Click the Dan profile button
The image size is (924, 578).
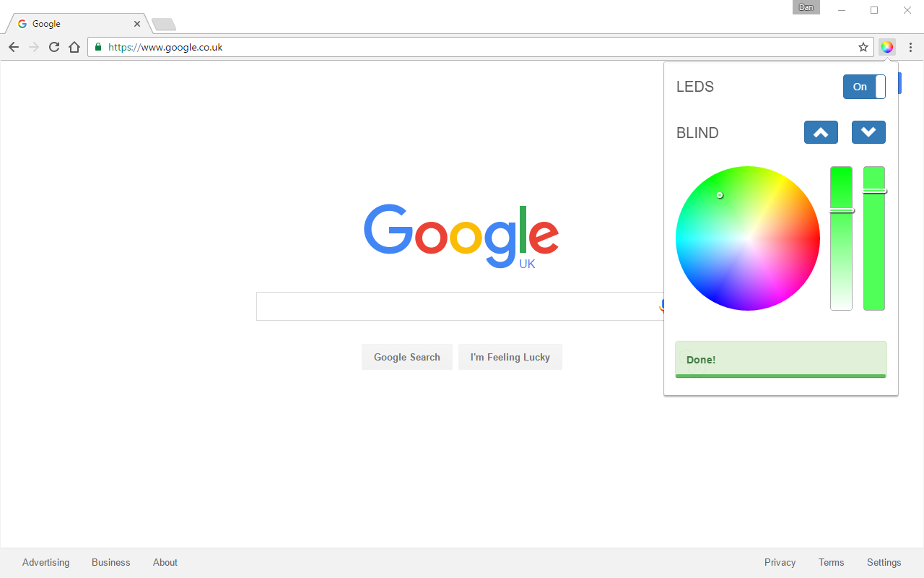pyautogui.click(x=806, y=7)
